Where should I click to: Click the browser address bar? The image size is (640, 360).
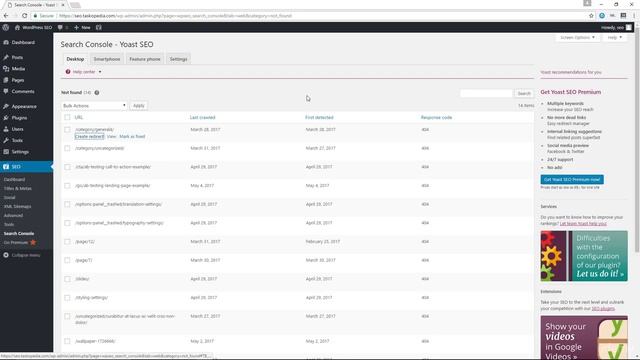pos(310,16)
